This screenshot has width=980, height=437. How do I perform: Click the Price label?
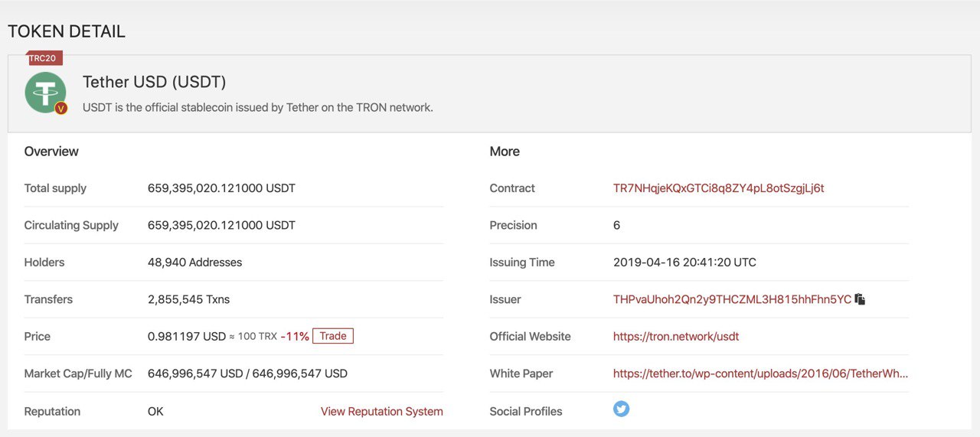(x=38, y=336)
